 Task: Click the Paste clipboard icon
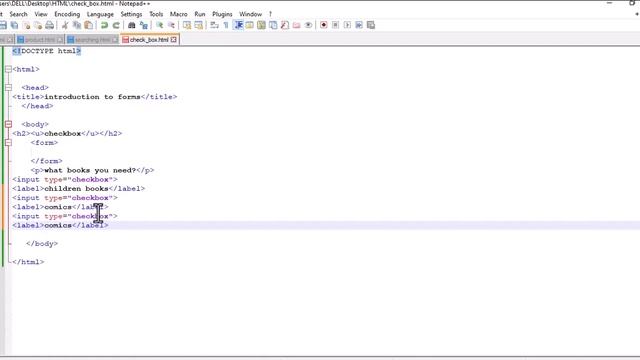pyautogui.click(x=88, y=25)
